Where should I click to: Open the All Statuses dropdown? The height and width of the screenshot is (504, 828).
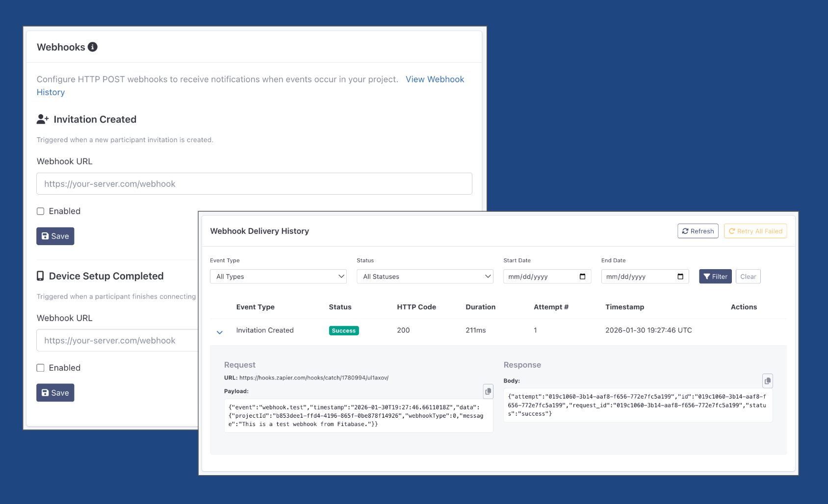click(x=425, y=277)
